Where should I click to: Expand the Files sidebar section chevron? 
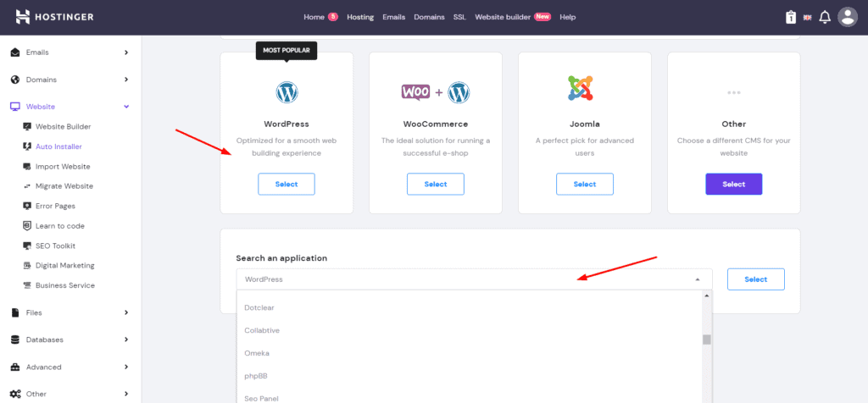coord(126,313)
